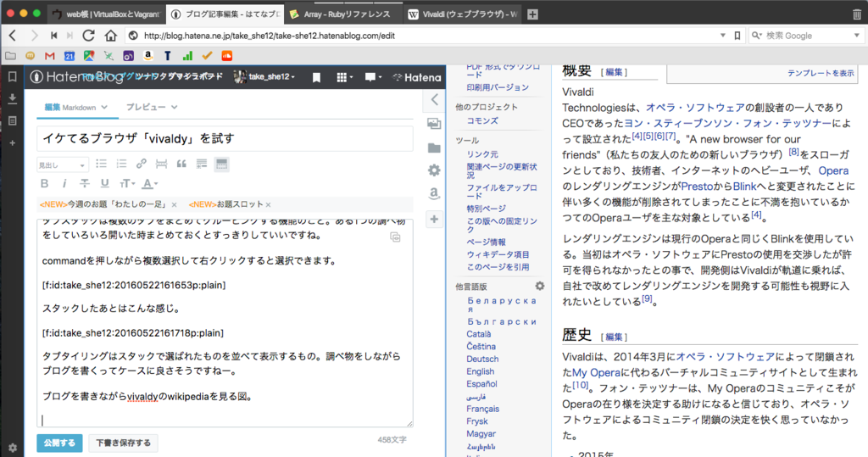Toggle strikethrough formatting
Image resolution: width=868 pixels, height=457 pixels.
(84, 183)
